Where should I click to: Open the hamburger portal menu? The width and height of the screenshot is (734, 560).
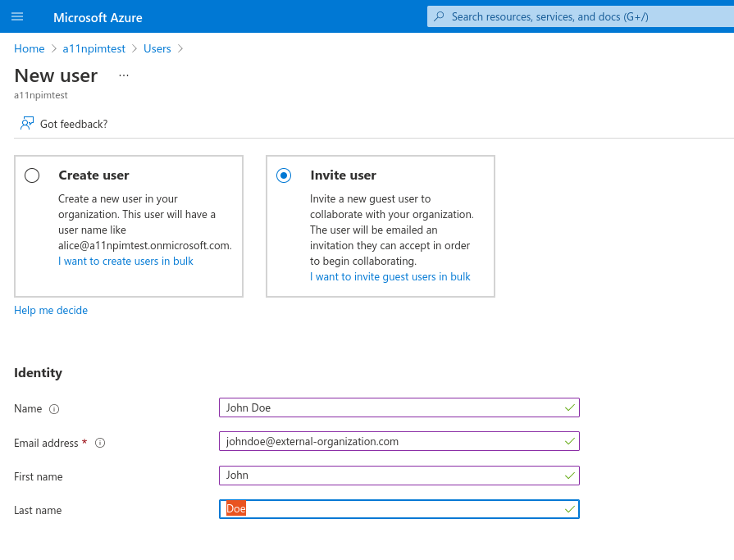pyautogui.click(x=17, y=17)
